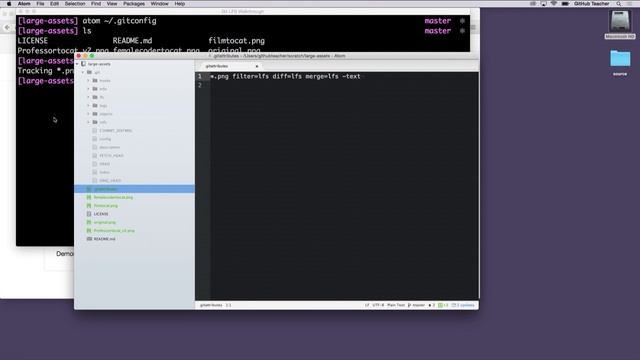Open the File menu

[x=40, y=4]
